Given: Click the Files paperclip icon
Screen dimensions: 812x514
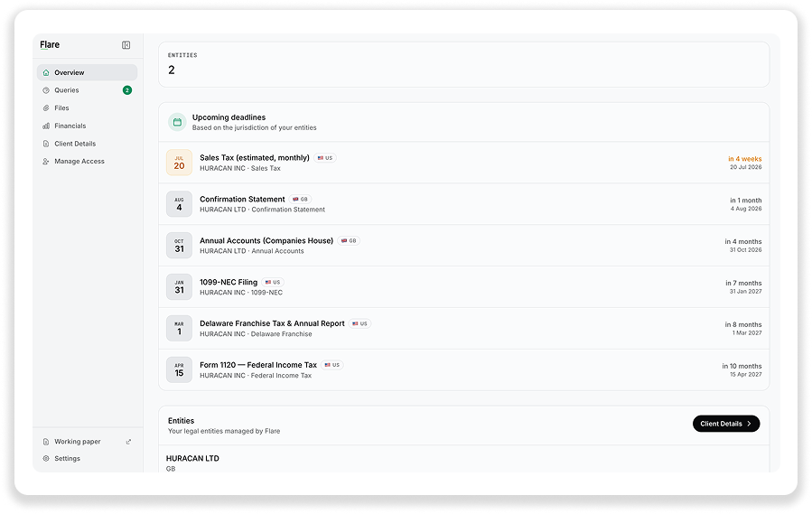Looking at the screenshot, I should click(x=46, y=107).
